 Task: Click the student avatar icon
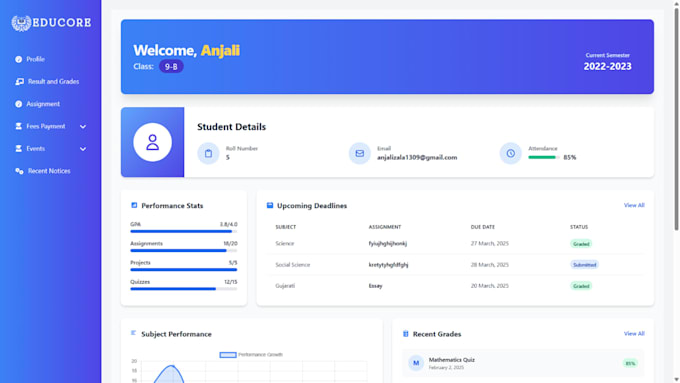point(152,142)
